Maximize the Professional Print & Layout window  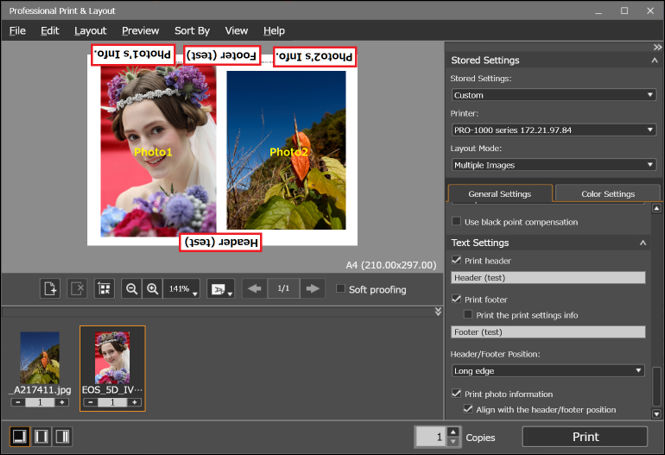click(x=624, y=11)
